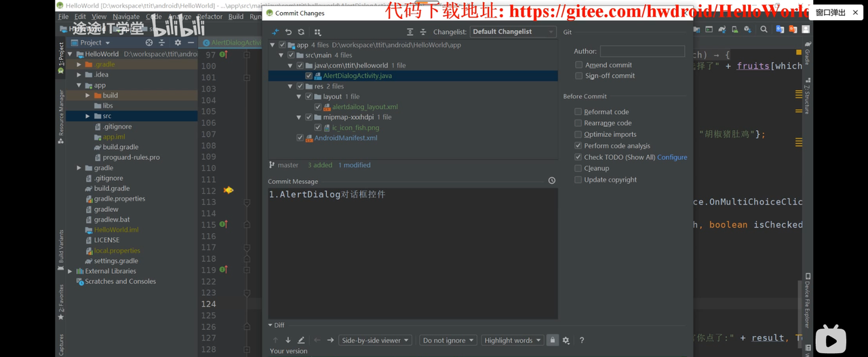Select ic_icon_fish.png in changes tree
This screenshot has width=868, height=357.
[x=355, y=127]
